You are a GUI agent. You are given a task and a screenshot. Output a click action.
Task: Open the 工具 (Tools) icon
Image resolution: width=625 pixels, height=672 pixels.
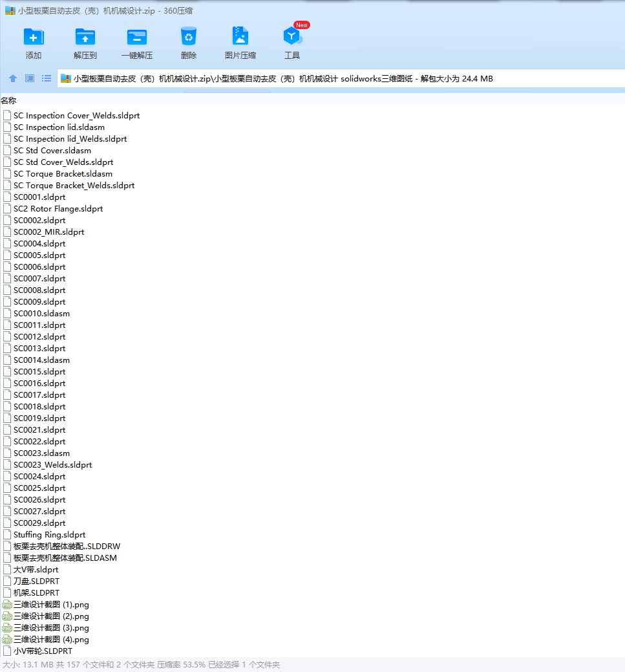pyautogui.click(x=292, y=36)
